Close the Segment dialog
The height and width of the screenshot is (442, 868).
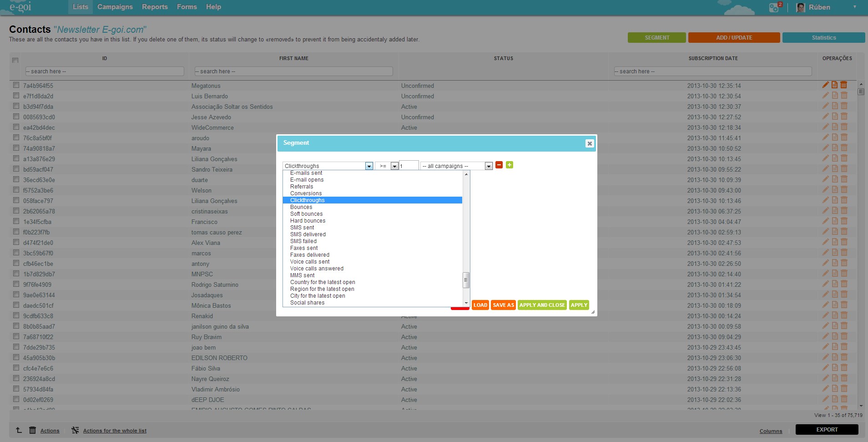coord(590,143)
